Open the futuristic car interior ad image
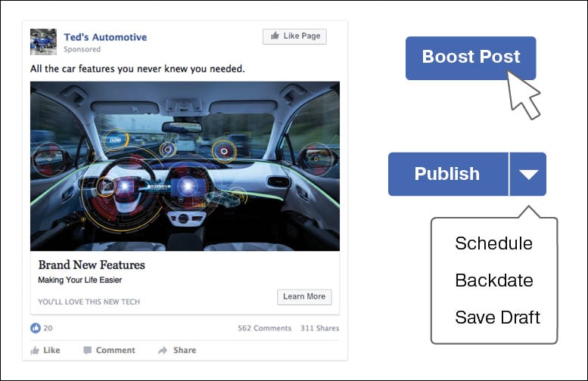The height and width of the screenshot is (381, 588). tap(185, 166)
